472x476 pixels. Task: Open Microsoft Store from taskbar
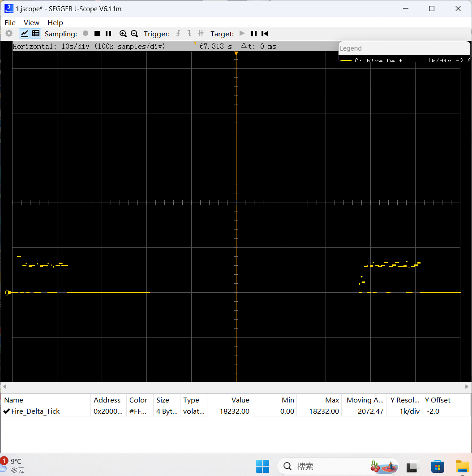[x=438, y=466]
